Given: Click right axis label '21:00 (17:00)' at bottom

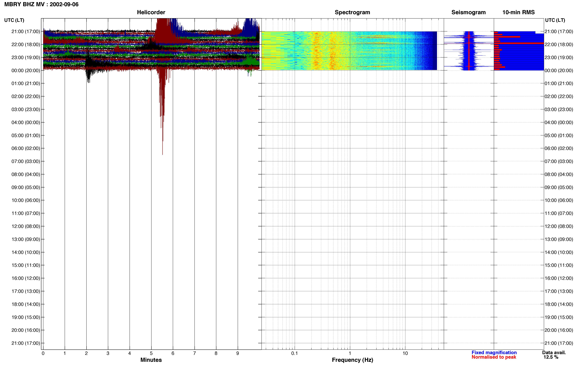Looking at the screenshot, I should [559, 343].
